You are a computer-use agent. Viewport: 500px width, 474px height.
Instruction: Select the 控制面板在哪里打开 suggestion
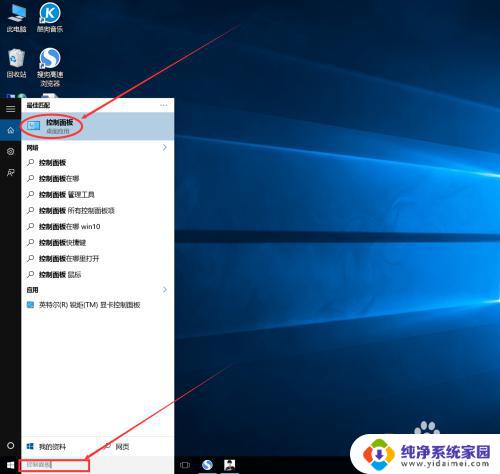tap(98, 259)
